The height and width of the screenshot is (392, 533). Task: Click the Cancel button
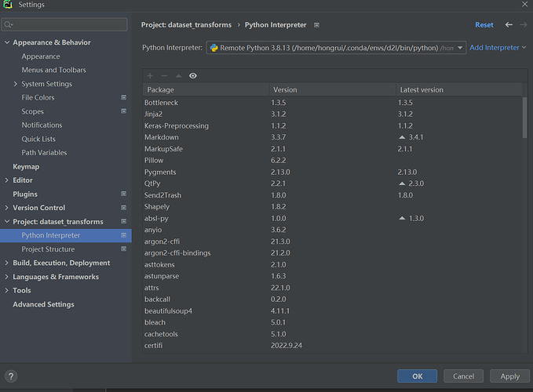point(463,376)
